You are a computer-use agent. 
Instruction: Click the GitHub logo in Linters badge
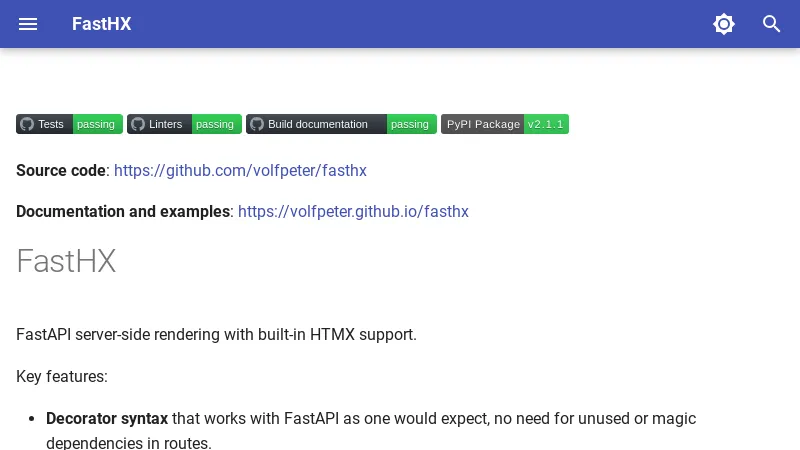click(x=138, y=124)
